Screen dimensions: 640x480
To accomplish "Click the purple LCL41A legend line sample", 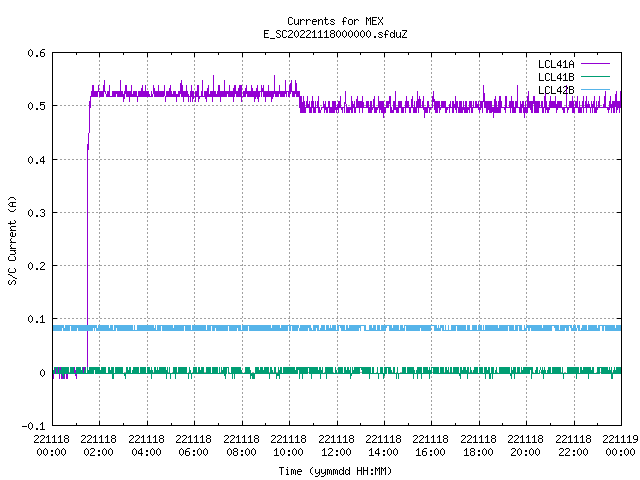I will (x=595, y=64).
